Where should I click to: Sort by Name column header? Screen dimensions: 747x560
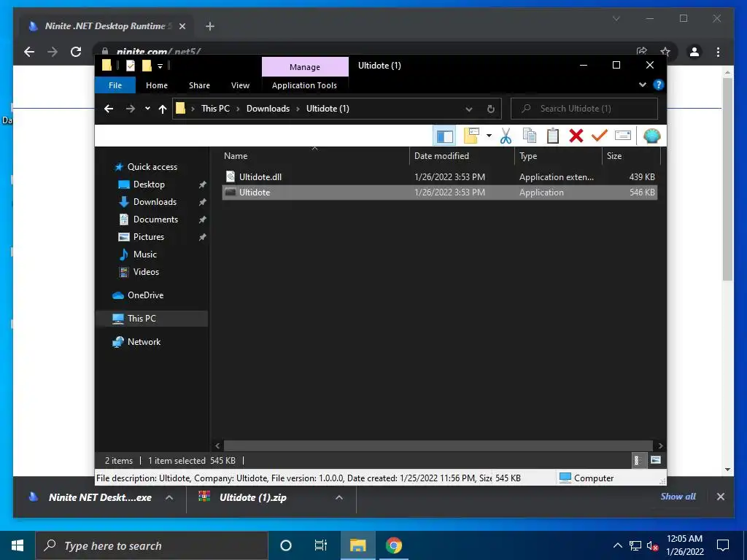tap(314, 156)
